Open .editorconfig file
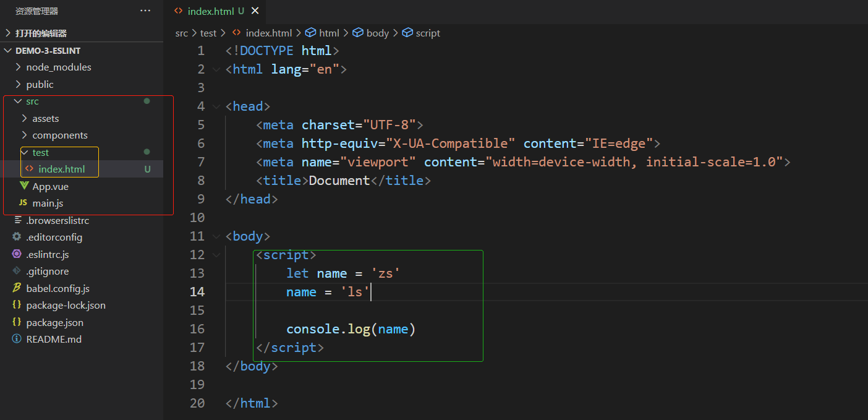The width and height of the screenshot is (868, 420). (x=82, y=237)
